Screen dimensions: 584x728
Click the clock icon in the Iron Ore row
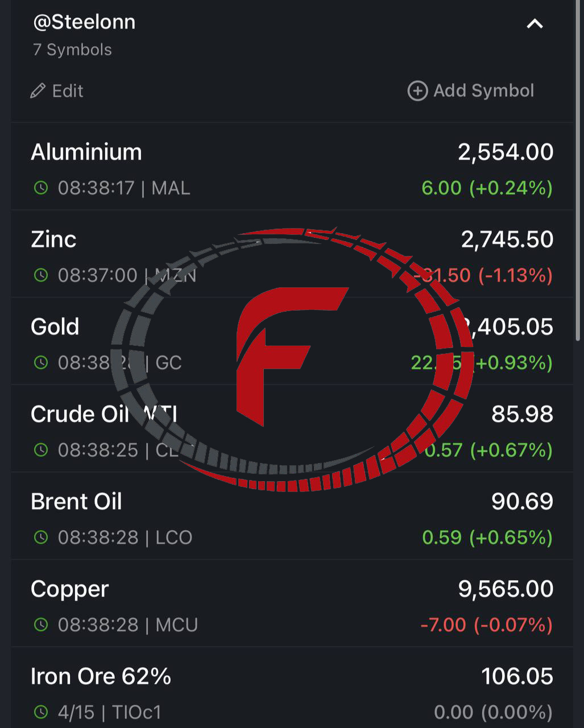[x=41, y=712]
